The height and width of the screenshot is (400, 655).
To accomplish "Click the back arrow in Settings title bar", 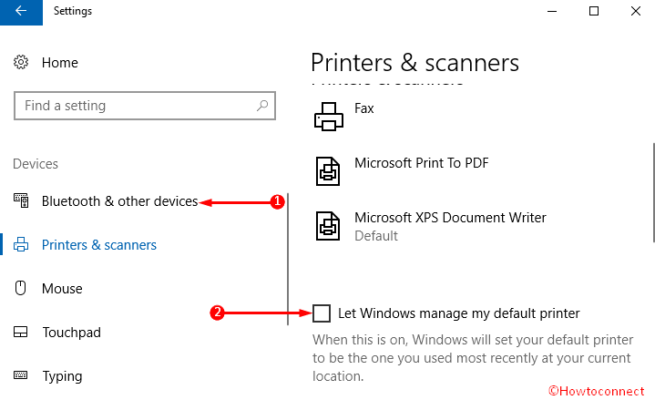I will pos(21,11).
